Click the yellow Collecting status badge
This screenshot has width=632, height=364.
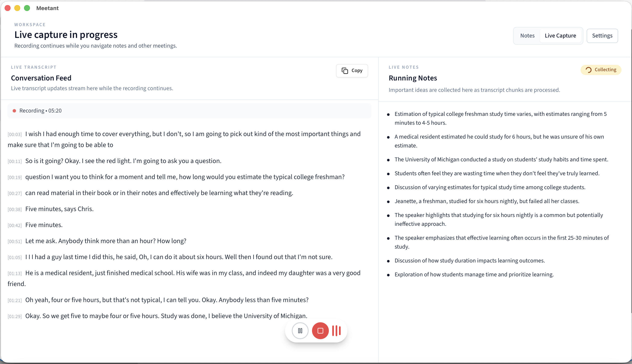(600, 70)
